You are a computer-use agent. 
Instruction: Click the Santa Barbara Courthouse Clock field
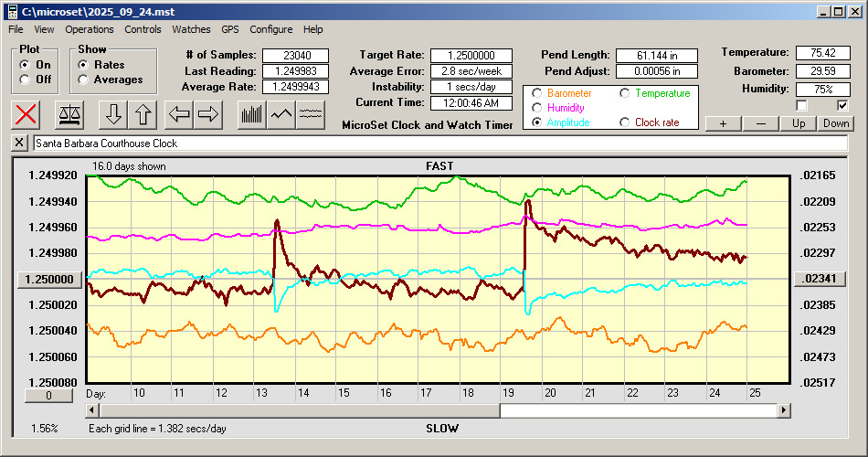439,143
